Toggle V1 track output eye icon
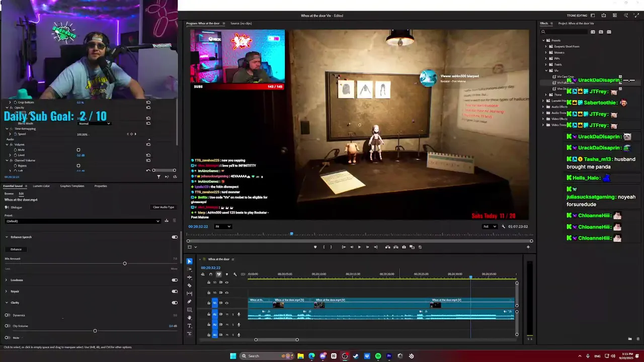 click(226, 303)
